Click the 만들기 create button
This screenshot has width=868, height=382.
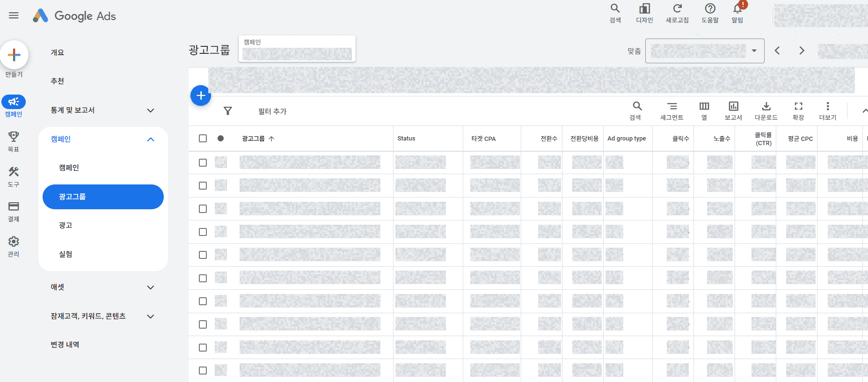coord(14,55)
